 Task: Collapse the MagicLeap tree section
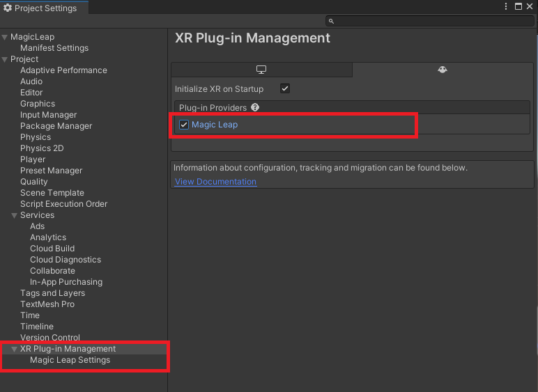4,37
